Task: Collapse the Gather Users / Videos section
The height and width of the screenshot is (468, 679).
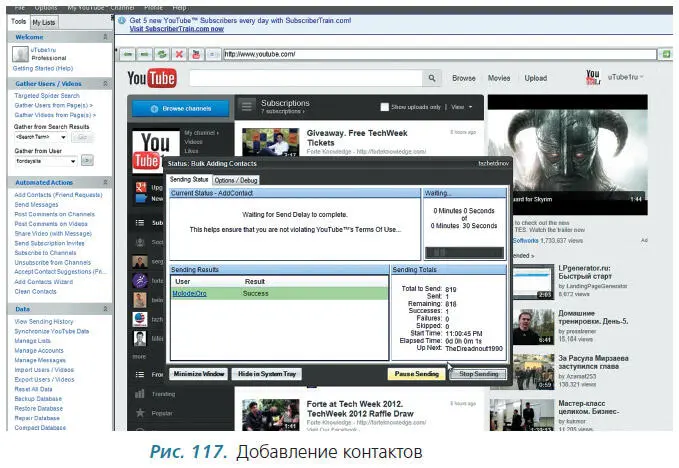Action: [x=105, y=83]
